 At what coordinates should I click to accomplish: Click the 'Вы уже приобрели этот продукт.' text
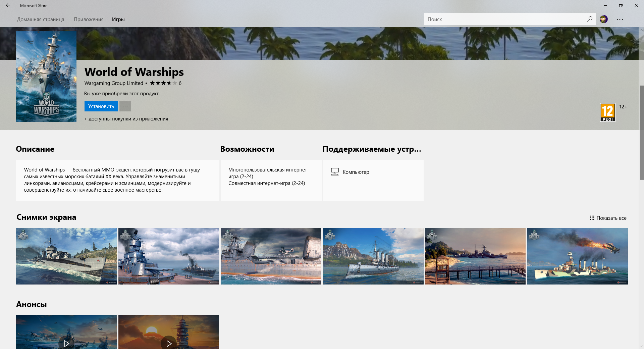pos(122,94)
